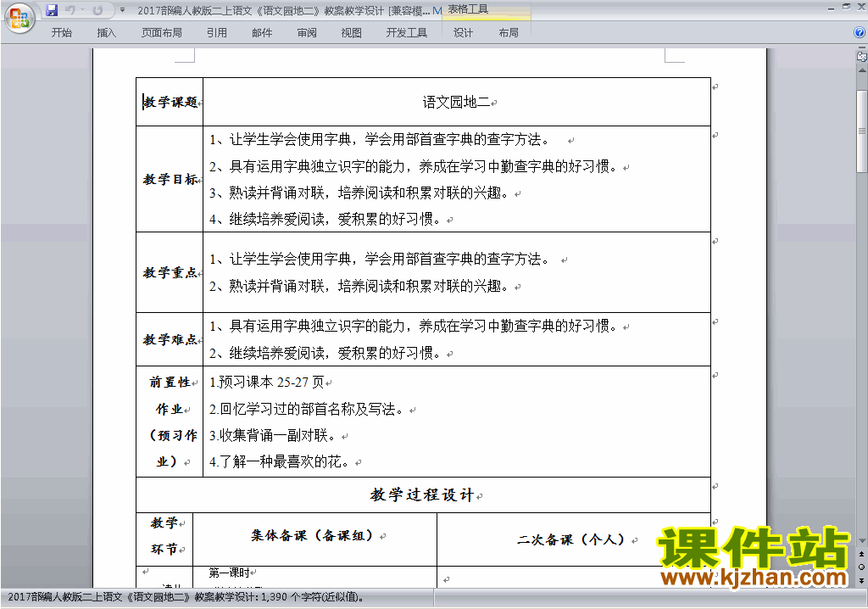Click the vertical scrollbar up arrow
Viewport: 868px width, 609px height.
(x=862, y=71)
